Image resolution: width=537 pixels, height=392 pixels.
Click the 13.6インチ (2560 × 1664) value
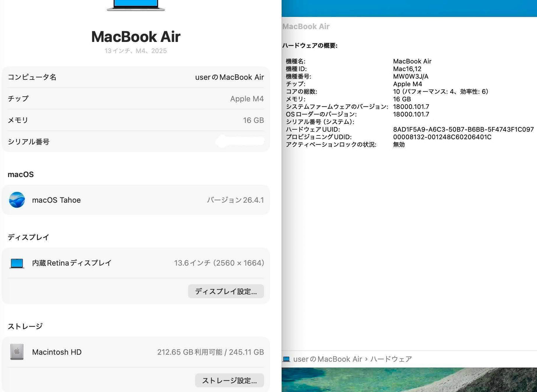(x=219, y=263)
